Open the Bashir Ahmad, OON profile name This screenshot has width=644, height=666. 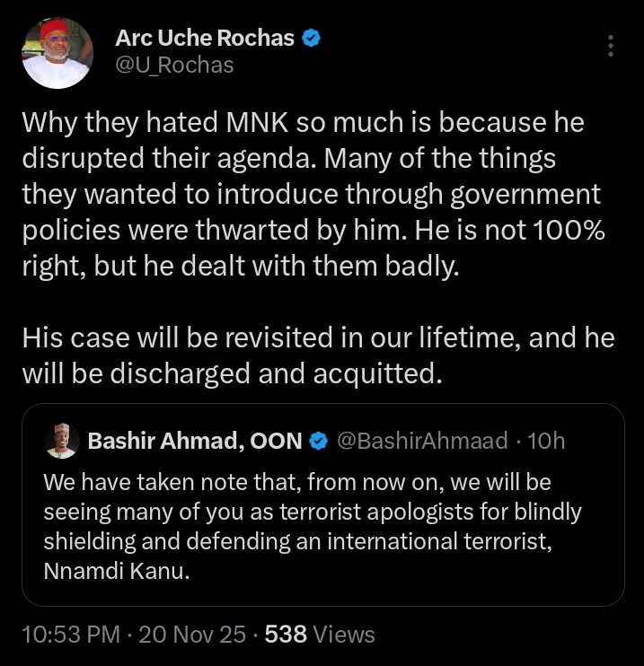click(195, 441)
